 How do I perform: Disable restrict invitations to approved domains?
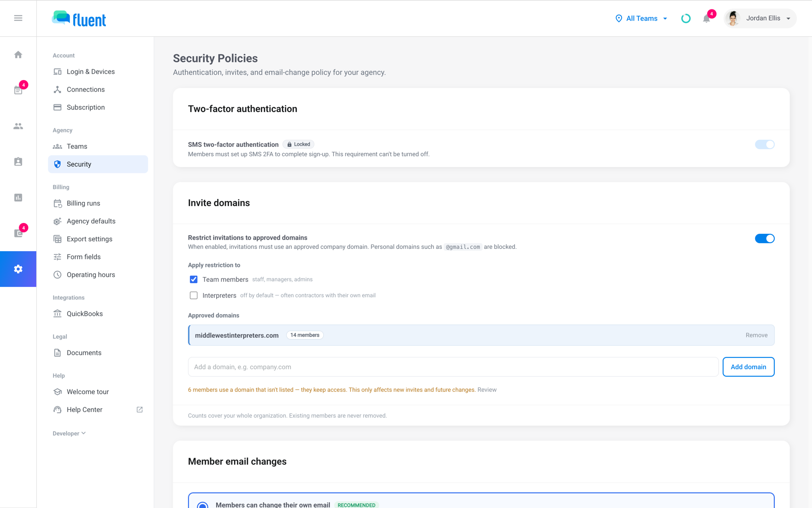click(765, 238)
